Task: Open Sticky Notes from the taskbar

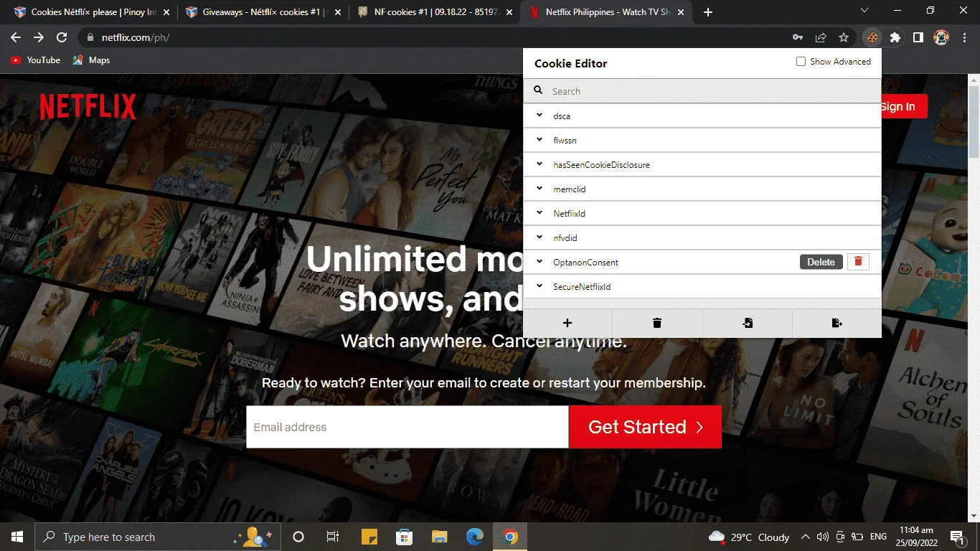Action: coord(369,537)
